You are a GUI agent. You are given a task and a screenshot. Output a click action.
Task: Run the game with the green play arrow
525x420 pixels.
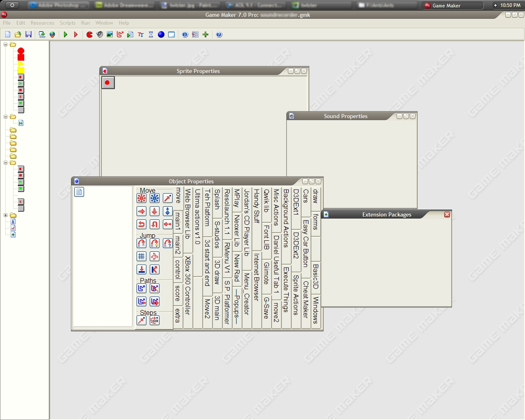(x=66, y=34)
